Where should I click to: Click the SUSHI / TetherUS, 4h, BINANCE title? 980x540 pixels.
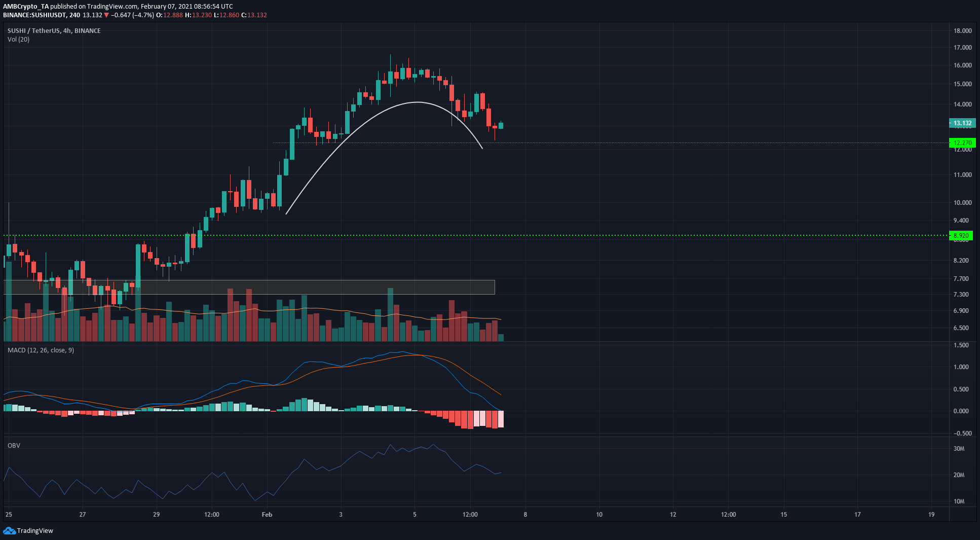[54, 30]
